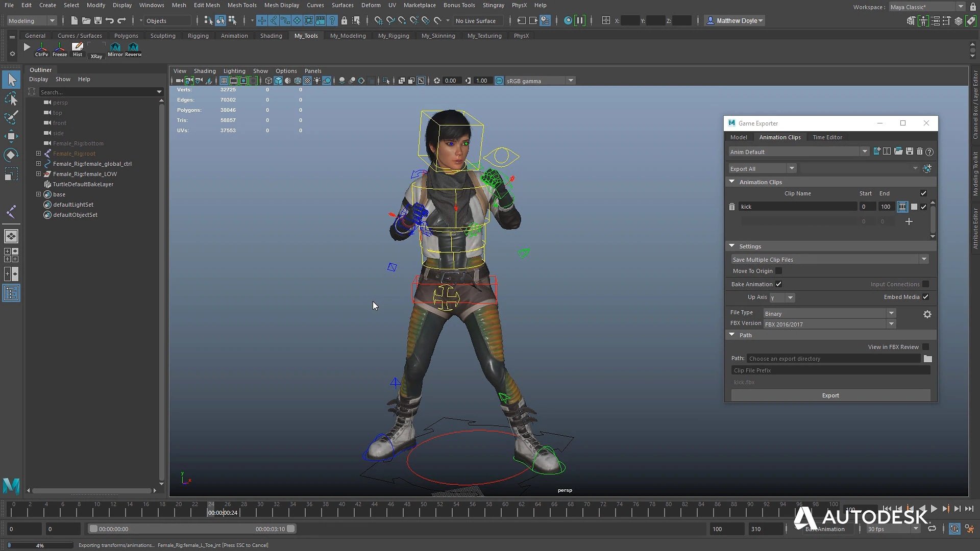The width and height of the screenshot is (980, 551).
Task: Click the Snap to grid icon
Action: pyautogui.click(x=378, y=20)
